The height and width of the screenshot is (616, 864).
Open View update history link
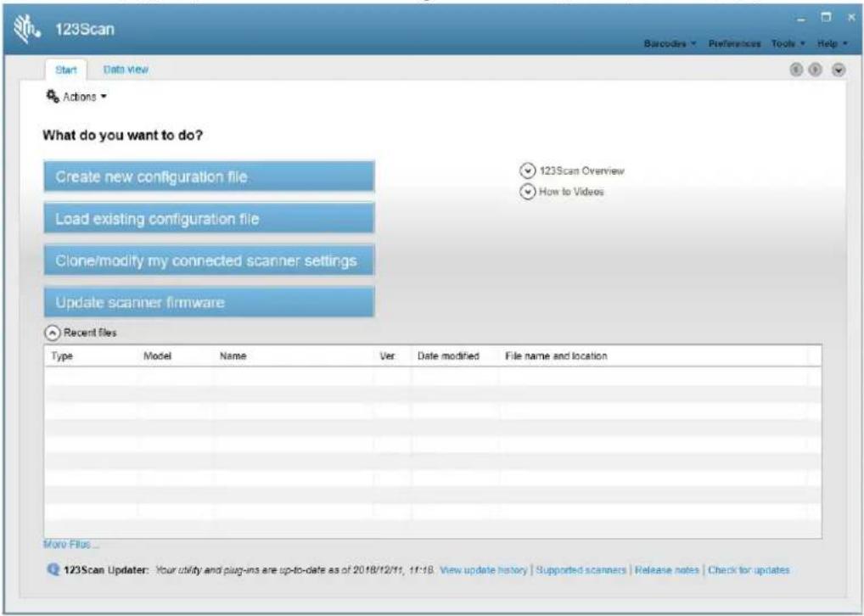(x=483, y=570)
